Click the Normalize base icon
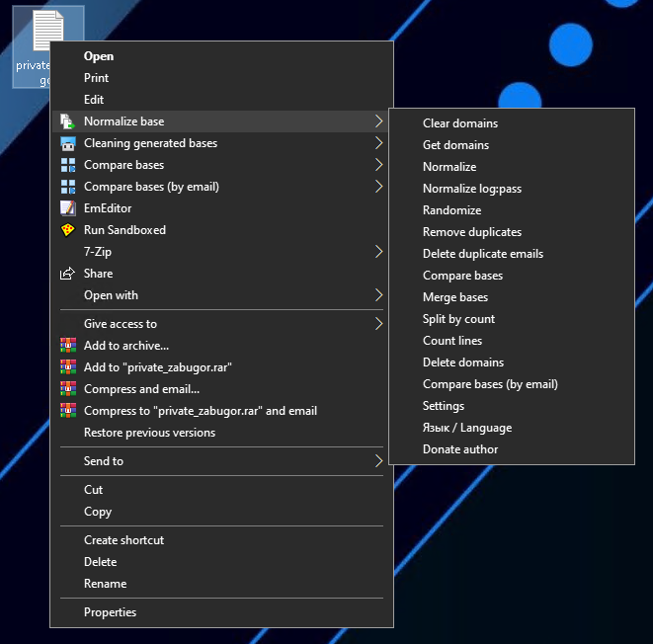The width and height of the screenshot is (653, 644). point(67,121)
